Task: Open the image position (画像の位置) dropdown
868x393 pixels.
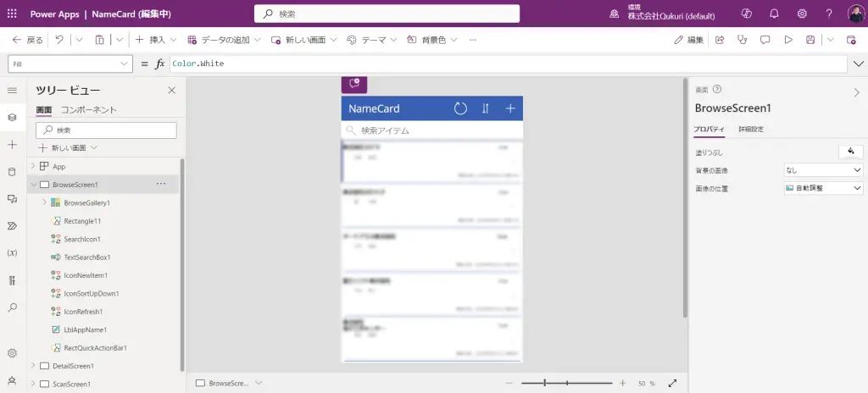Action: 824,188
